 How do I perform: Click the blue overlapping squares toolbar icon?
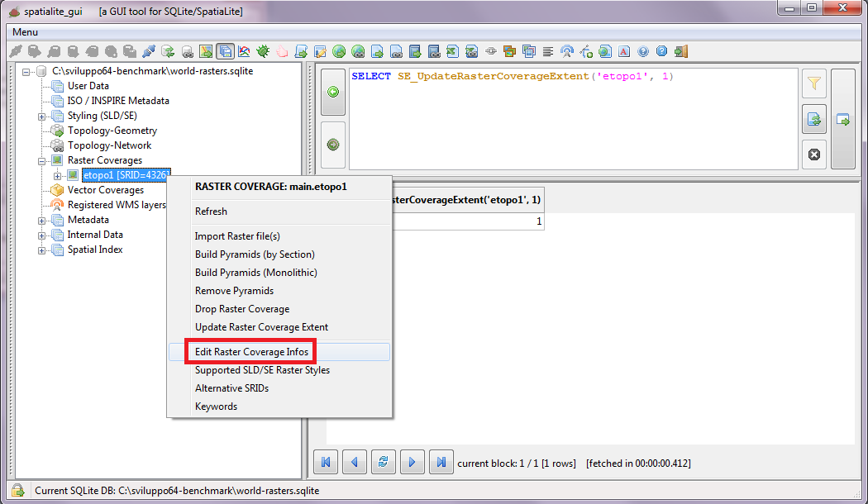(529, 51)
